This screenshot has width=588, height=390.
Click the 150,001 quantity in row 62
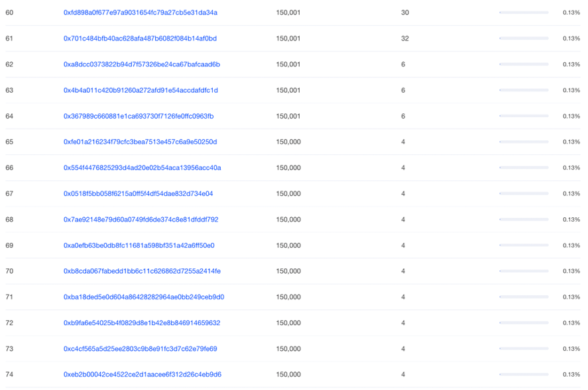click(x=288, y=64)
